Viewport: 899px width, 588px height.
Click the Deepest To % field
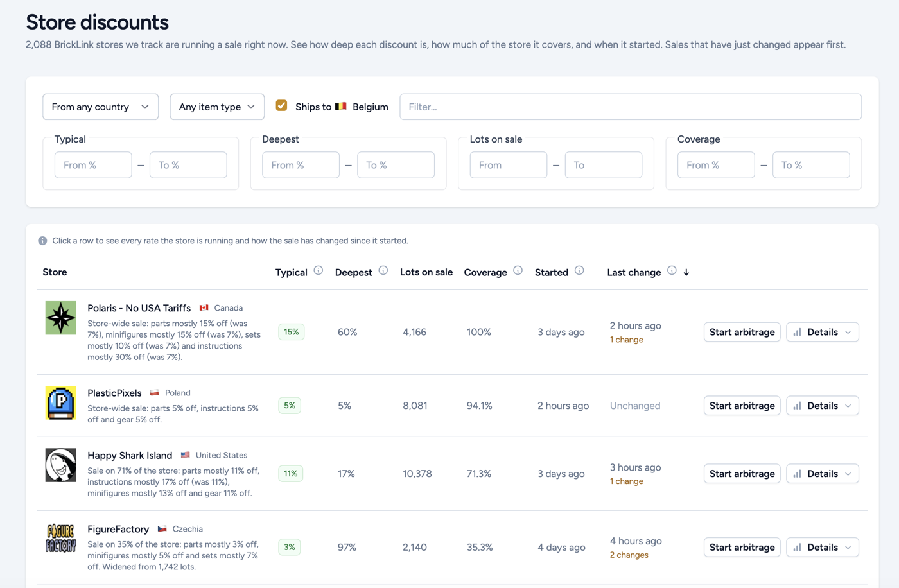click(396, 165)
